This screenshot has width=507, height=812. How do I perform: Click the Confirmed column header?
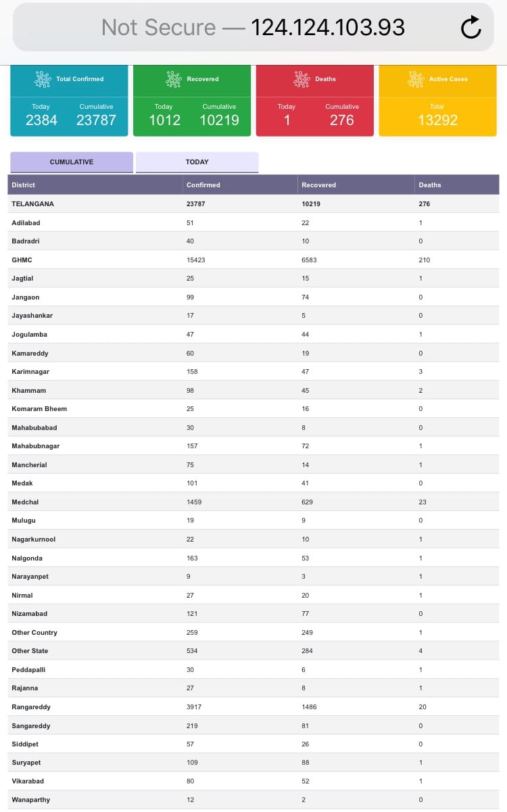click(x=203, y=185)
